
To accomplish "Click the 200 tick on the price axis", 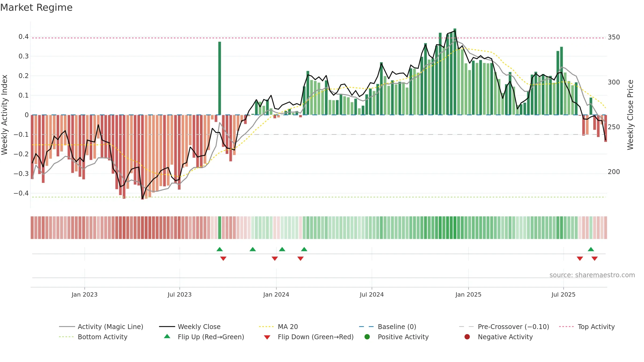I will coord(614,172).
